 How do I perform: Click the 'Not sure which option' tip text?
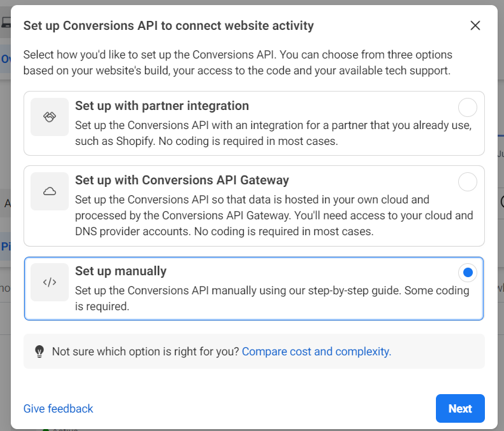click(146, 352)
